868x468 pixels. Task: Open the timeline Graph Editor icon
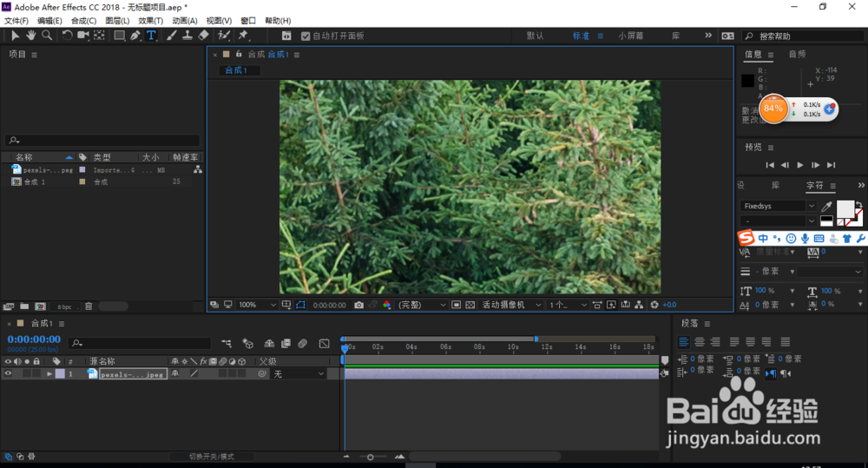point(325,344)
